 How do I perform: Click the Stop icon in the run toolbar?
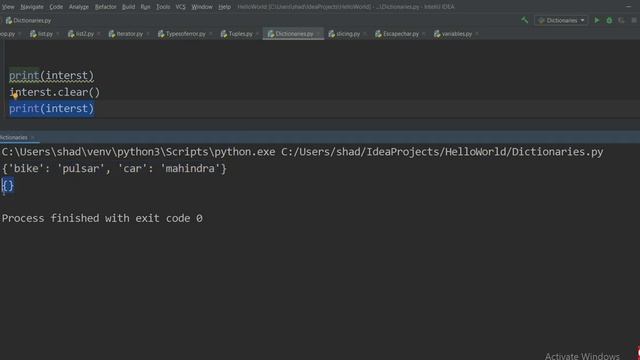click(x=634, y=20)
